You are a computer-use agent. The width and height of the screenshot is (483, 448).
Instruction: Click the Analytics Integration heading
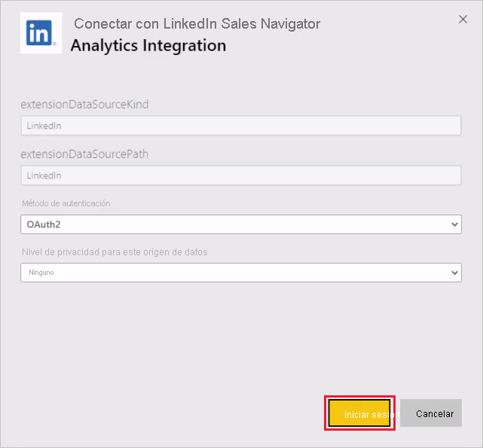(148, 46)
